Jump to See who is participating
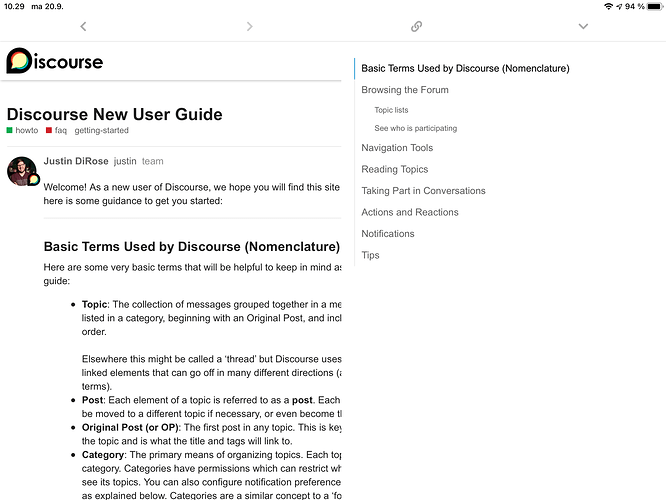Viewport: 666px width, 500px height. (415, 128)
